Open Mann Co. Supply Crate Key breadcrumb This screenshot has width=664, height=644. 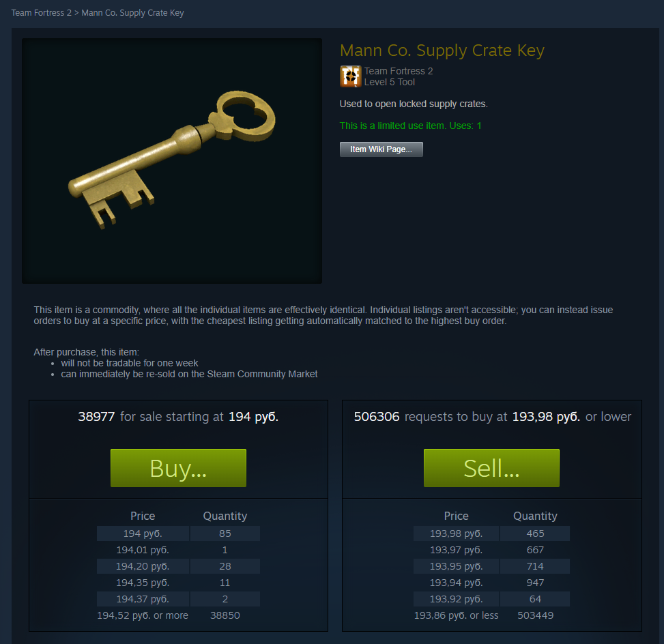click(x=132, y=13)
